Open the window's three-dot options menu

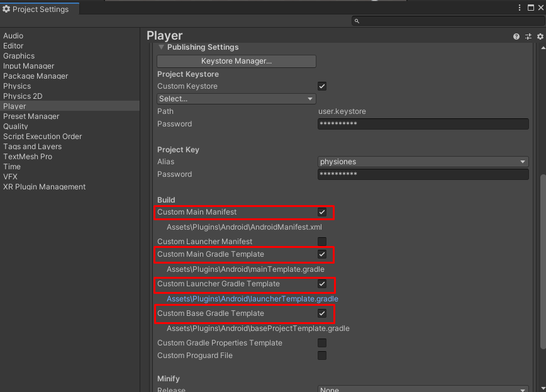[520, 8]
